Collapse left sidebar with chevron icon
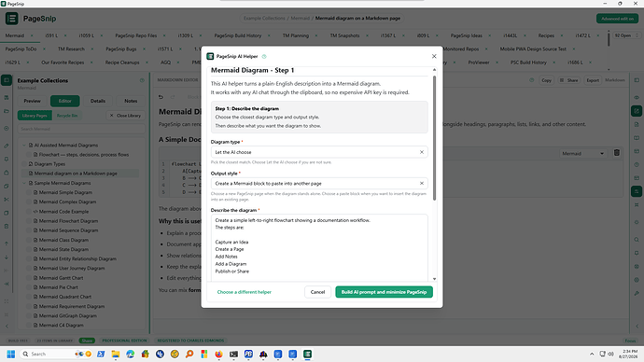 [x=7, y=327]
